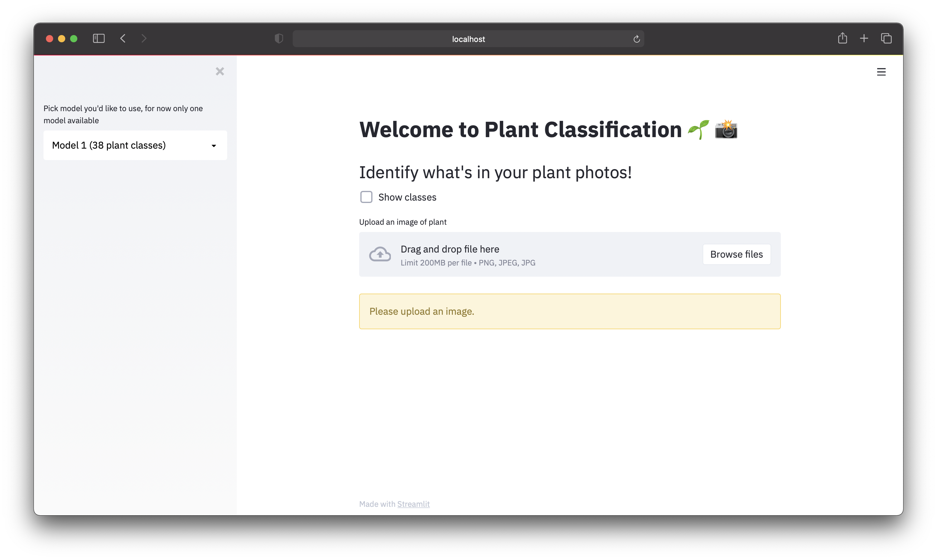Reload the localhost page
Viewport: 937px width, 560px height.
point(636,39)
